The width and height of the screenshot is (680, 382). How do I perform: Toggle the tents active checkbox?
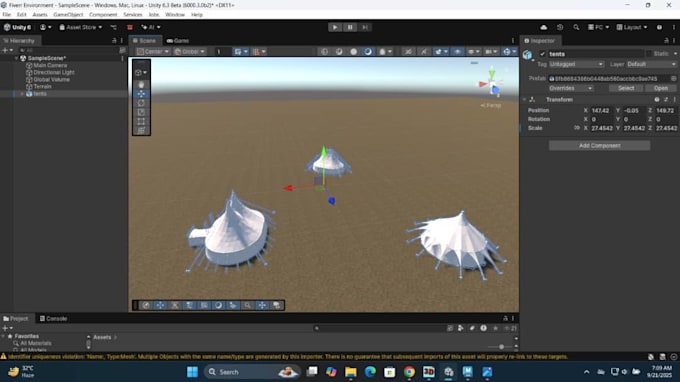click(x=542, y=54)
